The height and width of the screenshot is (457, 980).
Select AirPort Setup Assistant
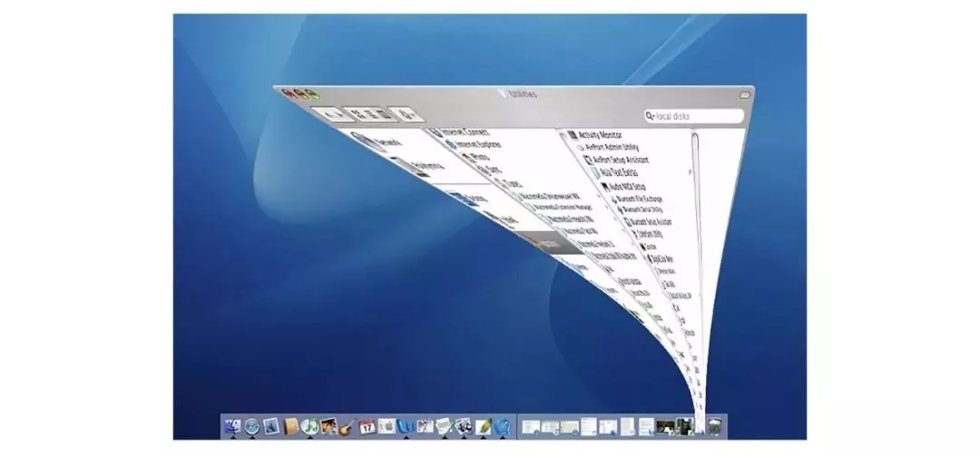pos(618,160)
